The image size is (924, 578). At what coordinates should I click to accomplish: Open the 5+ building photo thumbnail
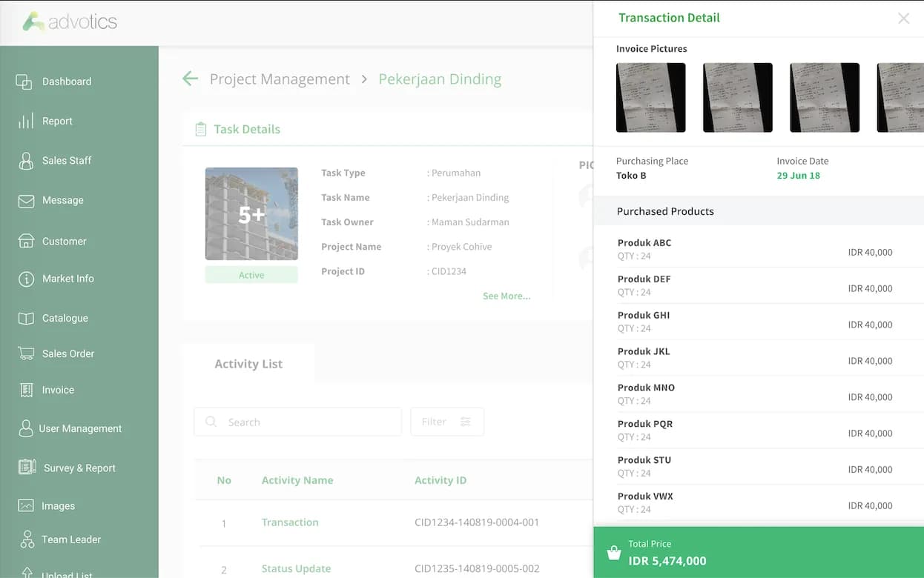251,214
